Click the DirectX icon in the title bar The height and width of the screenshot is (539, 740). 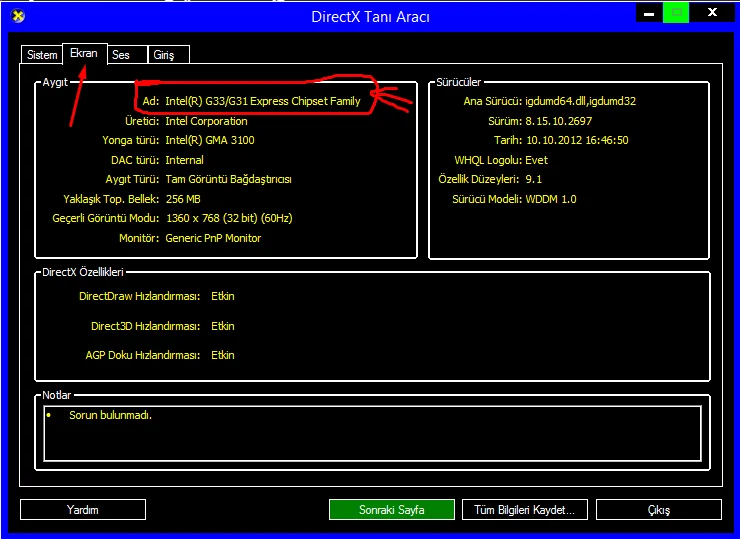click(18, 16)
